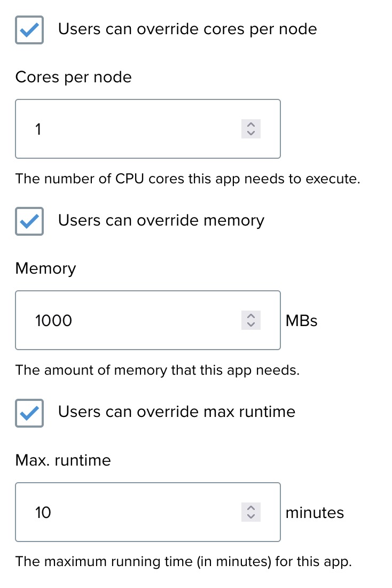Viewport: 392px width, 588px height.
Task: Click the "MBs" unit label
Action: (x=302, y=321)
